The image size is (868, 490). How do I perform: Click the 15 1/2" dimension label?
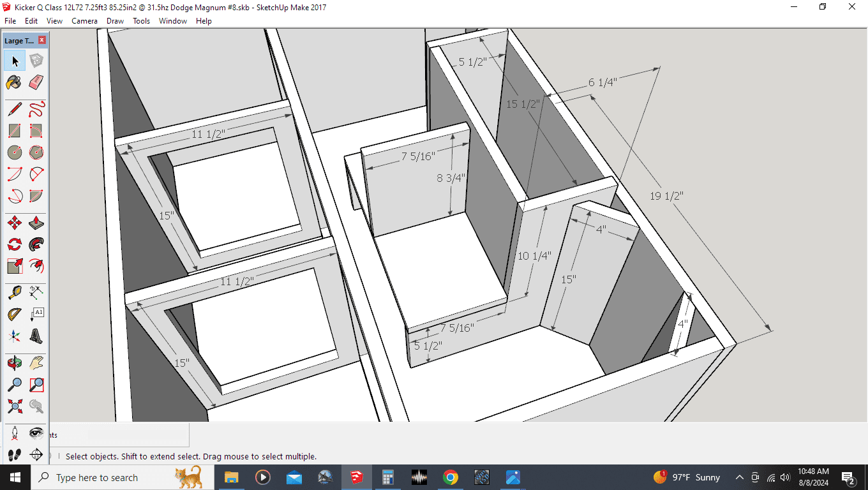[523, 103]
